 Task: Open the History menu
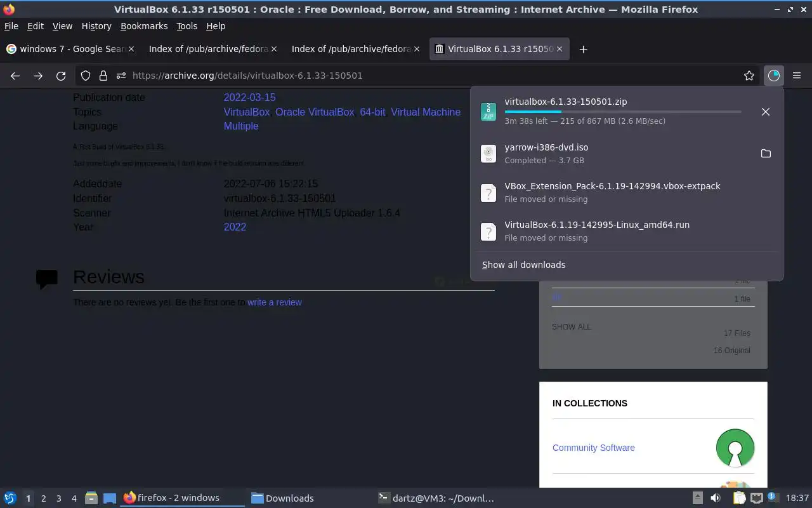click(x=96, y=26)
